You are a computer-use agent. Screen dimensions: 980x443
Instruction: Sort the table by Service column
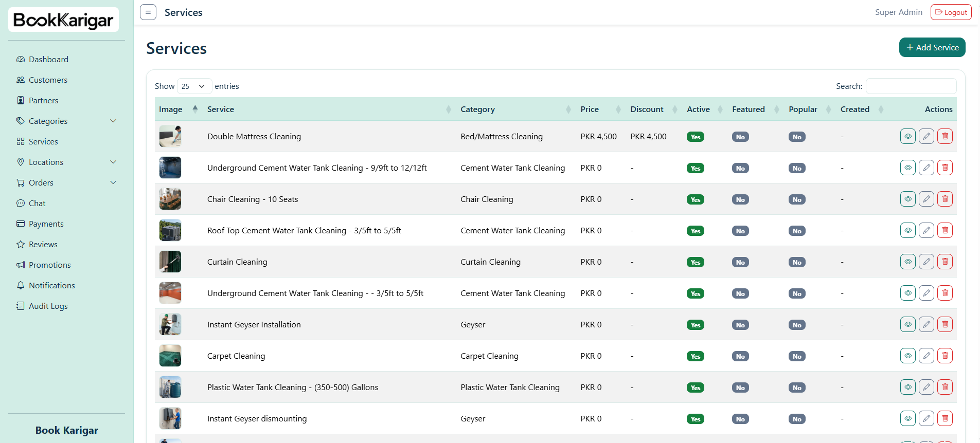point(329,109)
